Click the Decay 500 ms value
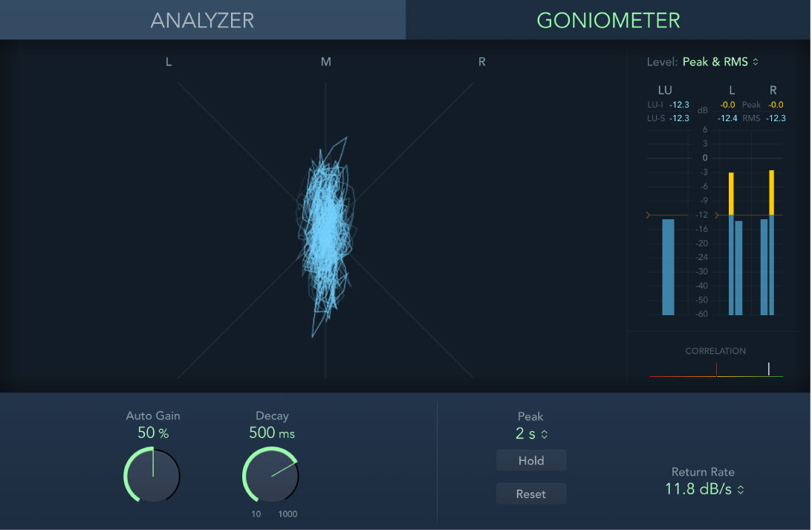 point(272,433)
